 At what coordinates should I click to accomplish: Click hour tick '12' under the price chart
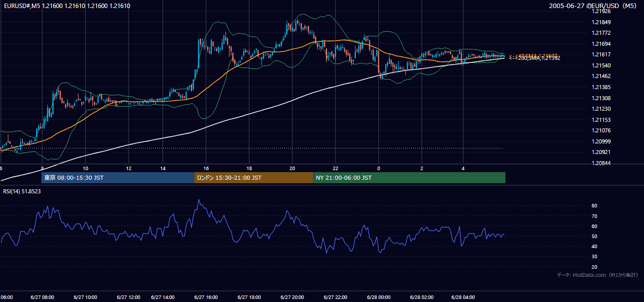128,168
